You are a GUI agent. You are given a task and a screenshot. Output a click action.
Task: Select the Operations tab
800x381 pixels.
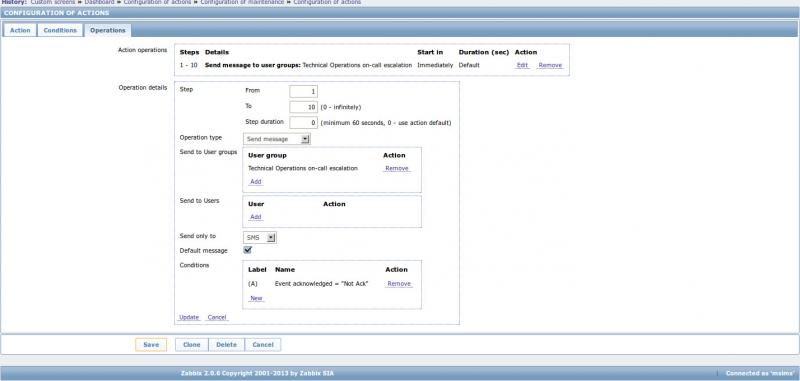(x=108, y=31)
